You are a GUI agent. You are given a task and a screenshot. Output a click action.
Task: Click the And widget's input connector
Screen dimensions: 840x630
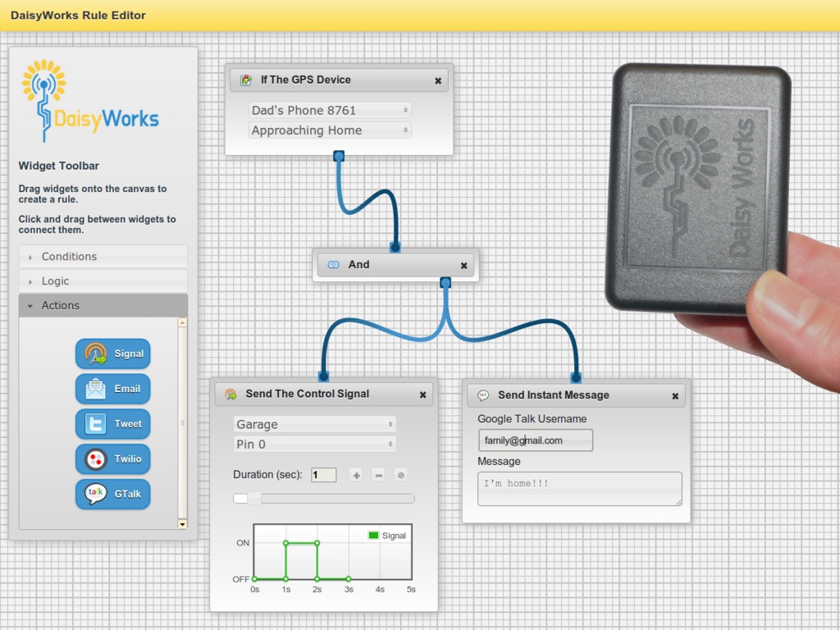pyautogui.click(x=395, y=248)
